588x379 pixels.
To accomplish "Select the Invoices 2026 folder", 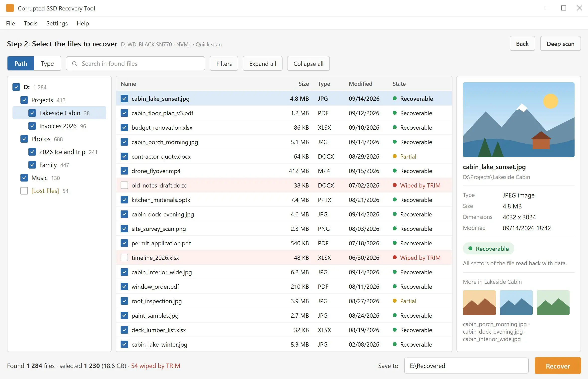I will tap(58, 126).
